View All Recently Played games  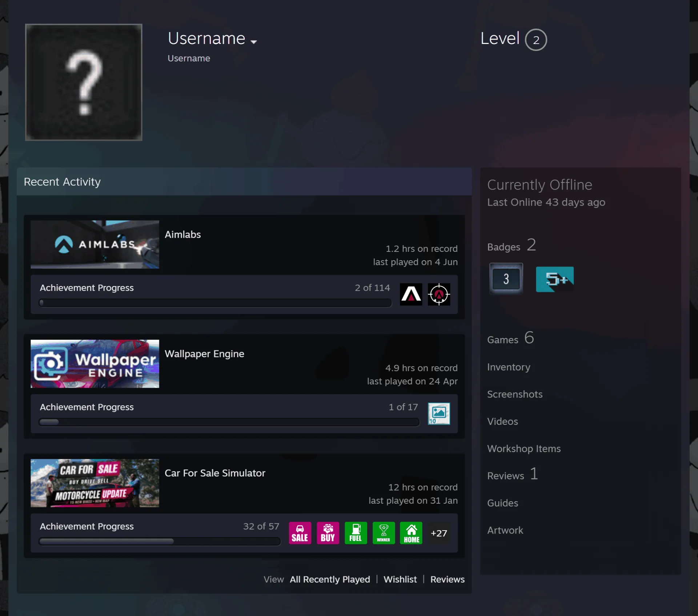[x=330, y=579]
